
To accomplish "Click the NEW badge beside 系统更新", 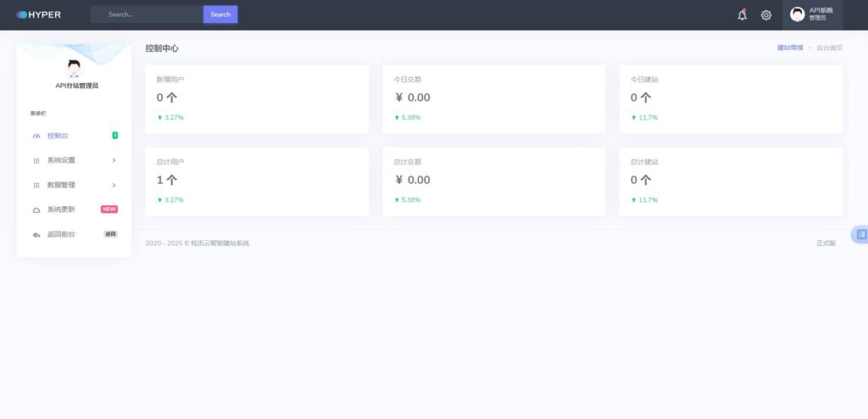I will [x=109, y=209].
